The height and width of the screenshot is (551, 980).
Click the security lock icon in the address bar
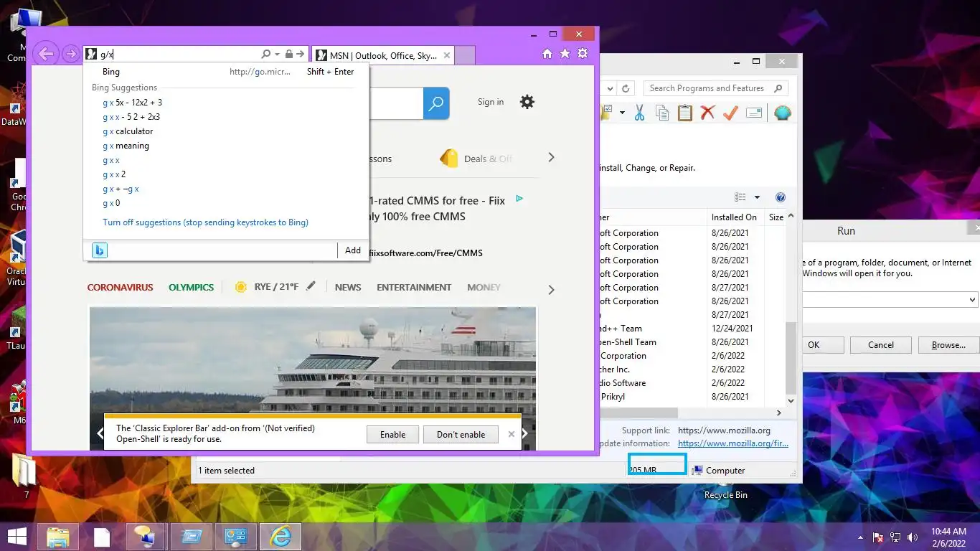289,55
